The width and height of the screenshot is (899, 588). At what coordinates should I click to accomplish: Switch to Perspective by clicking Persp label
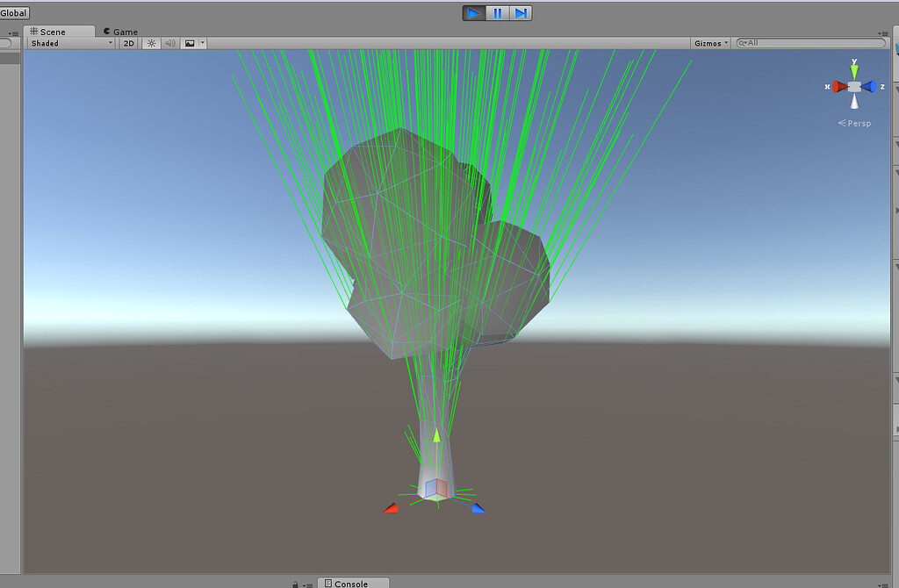coord(856,123)
